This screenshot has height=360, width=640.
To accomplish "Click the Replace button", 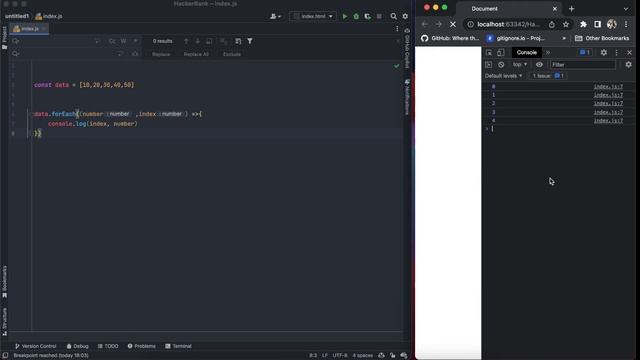I will [x=161, y=54].
